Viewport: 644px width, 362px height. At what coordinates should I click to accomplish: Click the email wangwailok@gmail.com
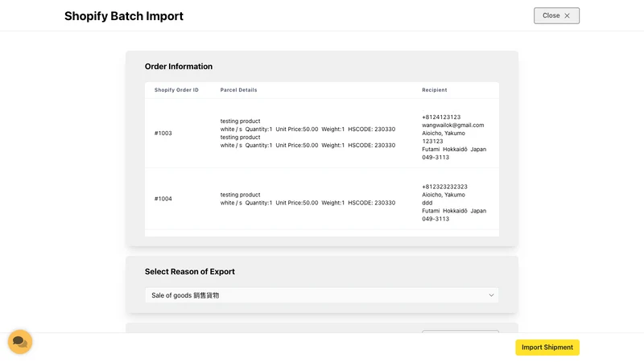[452, 125]
